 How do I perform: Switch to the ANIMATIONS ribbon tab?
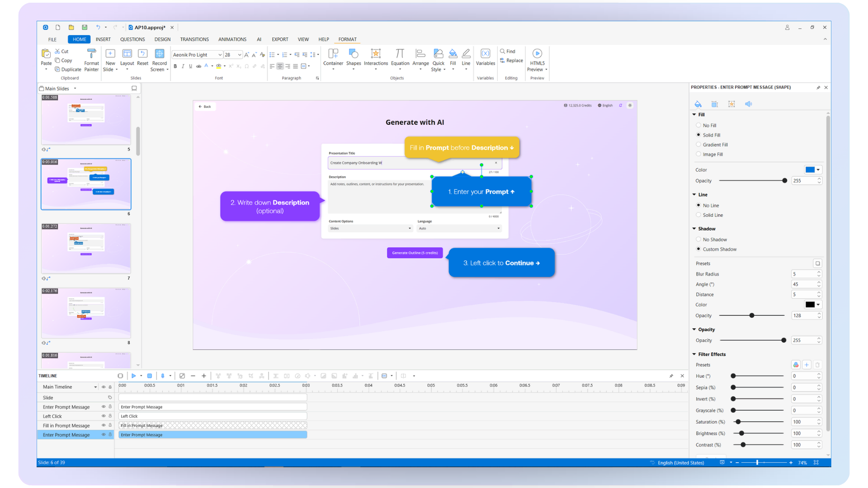232,39
